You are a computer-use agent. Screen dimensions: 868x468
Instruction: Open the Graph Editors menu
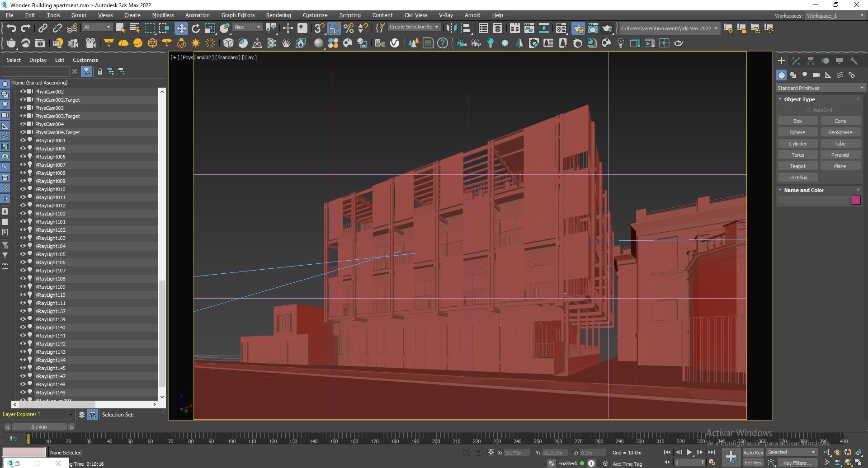point(238,15)
